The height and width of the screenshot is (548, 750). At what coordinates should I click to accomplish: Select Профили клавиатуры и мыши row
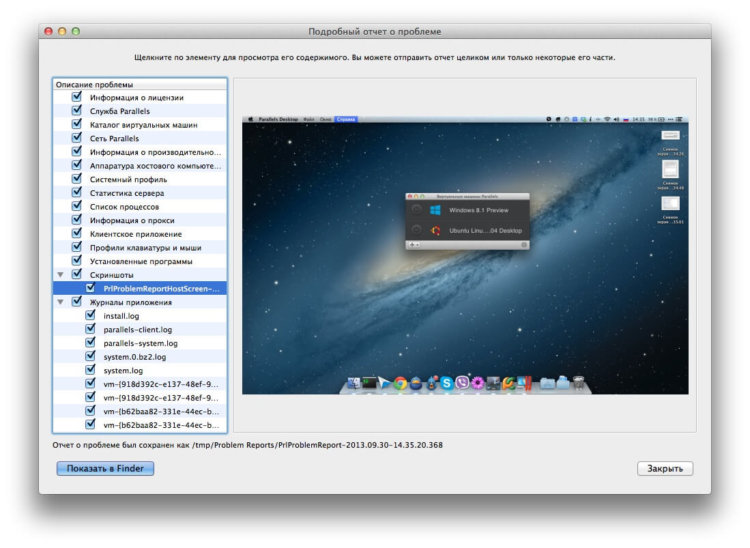[140, 248]
